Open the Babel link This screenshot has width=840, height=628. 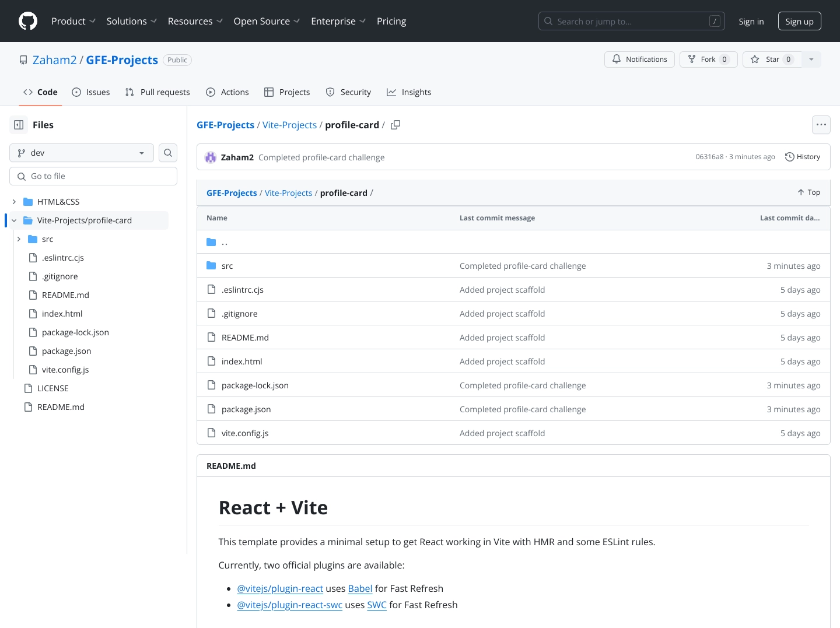click(360, 588)
